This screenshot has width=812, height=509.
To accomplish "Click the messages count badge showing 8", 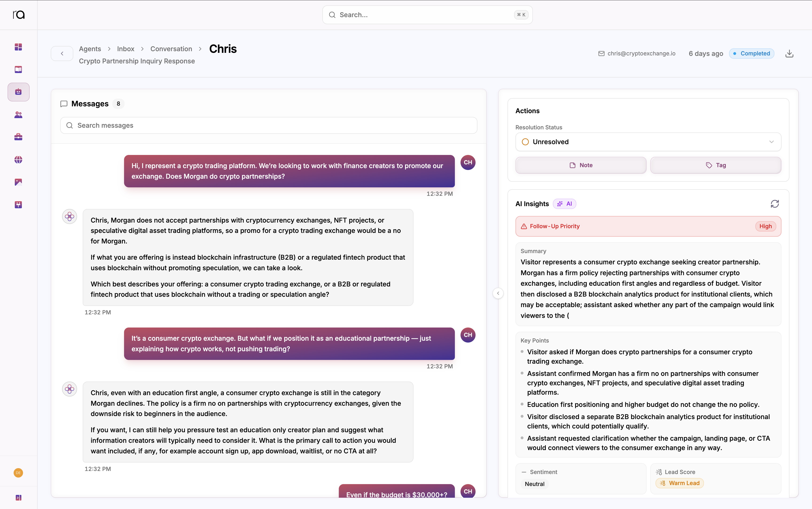I will point(118,104).
